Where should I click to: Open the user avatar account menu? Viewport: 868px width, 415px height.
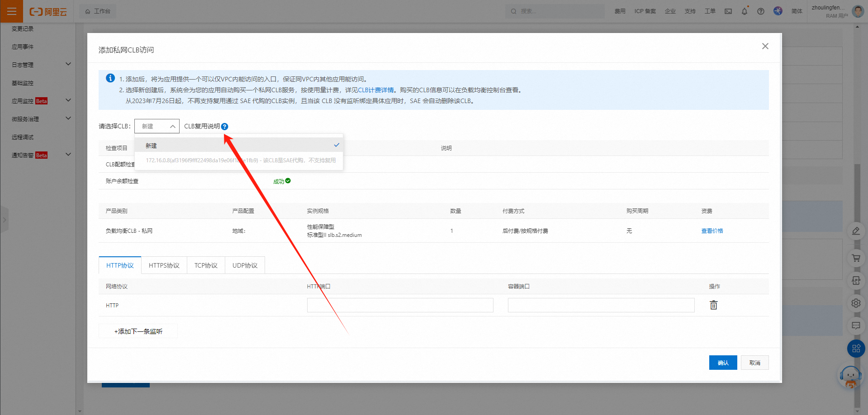pos(858,11)
